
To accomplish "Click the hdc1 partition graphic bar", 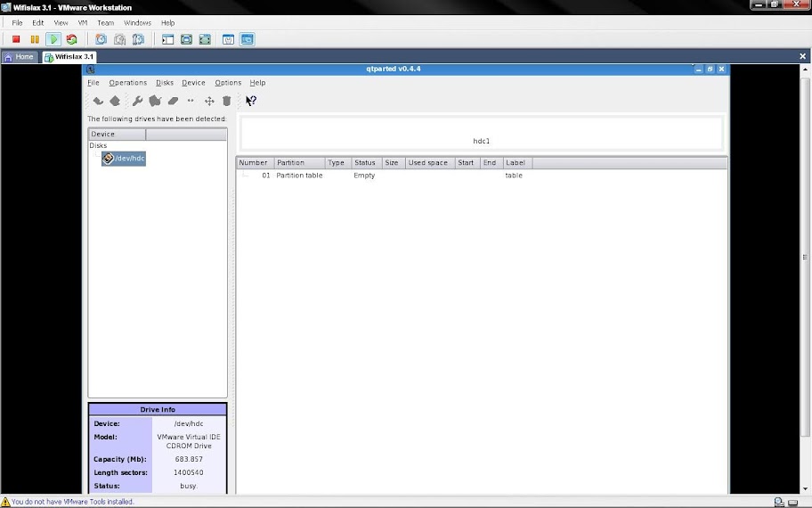I will click(481, 133).
